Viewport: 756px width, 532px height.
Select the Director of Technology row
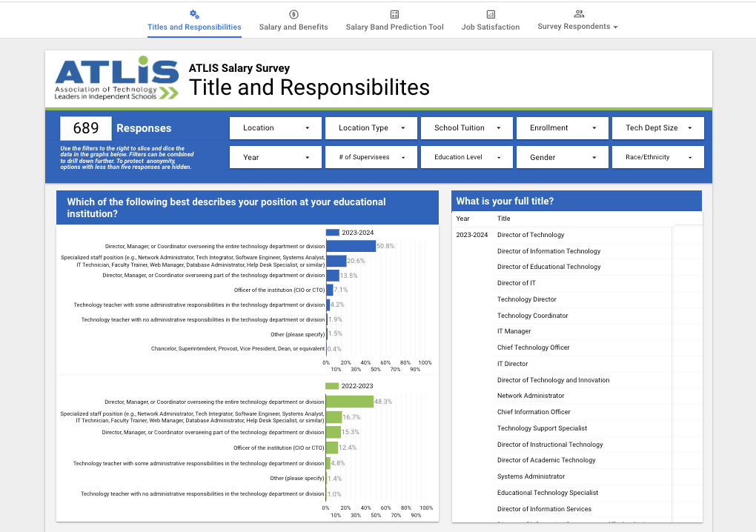tap(531, 235)
